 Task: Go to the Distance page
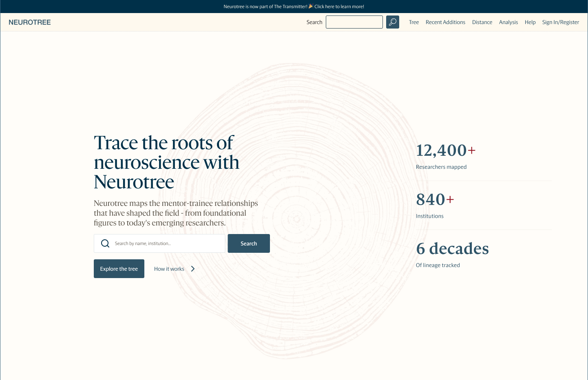point(482,22)
